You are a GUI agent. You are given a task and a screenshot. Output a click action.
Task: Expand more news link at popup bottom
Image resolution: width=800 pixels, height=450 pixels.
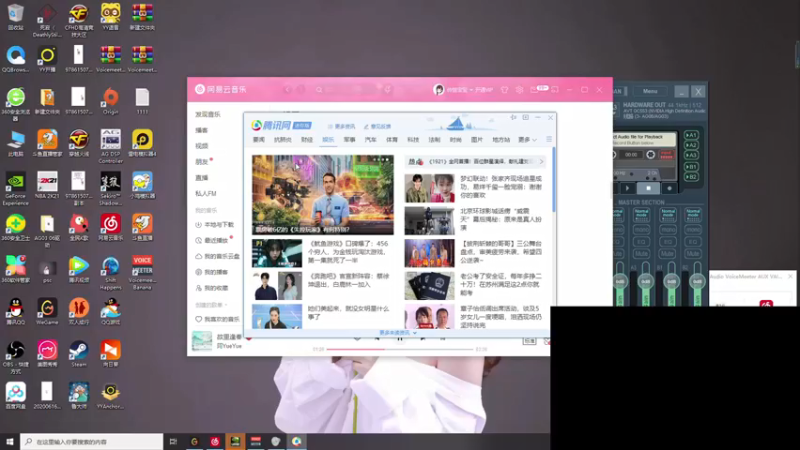(397, 333)
